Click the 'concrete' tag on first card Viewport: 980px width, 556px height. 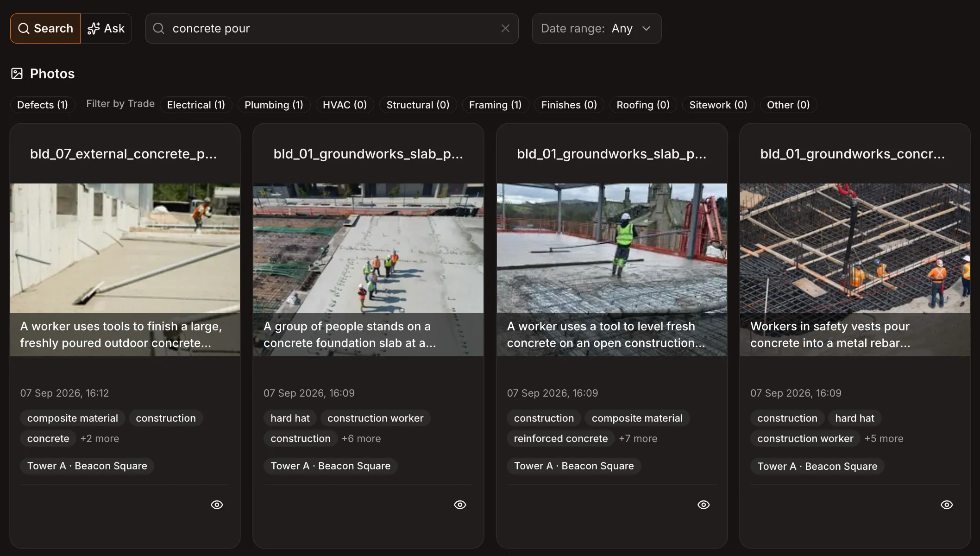pos(48,438)
